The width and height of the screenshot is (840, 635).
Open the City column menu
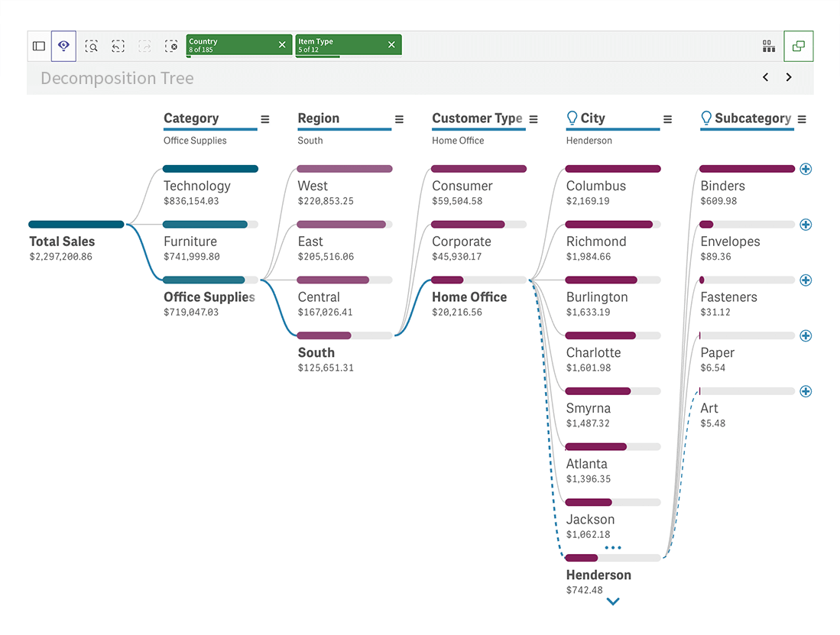pyautogui.click(x=667, y=119)
